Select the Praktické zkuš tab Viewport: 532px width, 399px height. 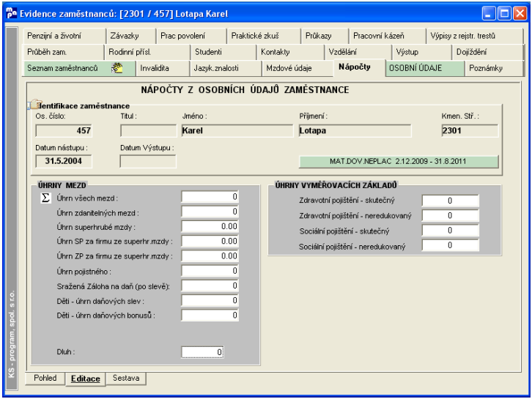click(x=264, y=36)
